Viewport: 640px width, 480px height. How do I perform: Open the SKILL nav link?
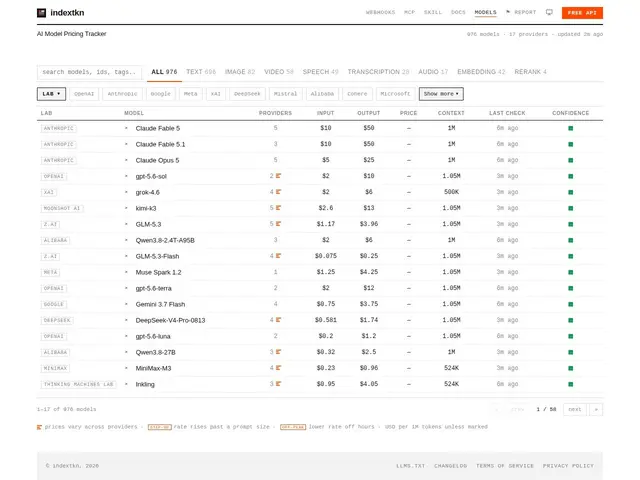tap(433, 12)
